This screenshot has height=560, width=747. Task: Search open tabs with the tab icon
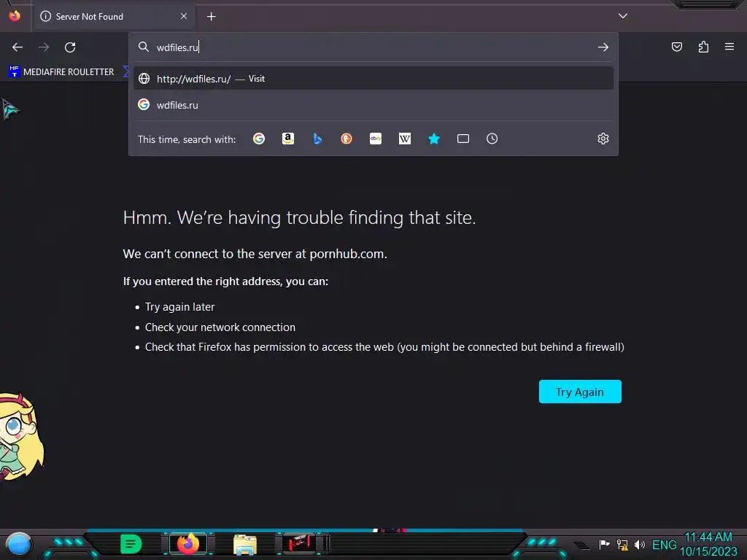coord(463,139)
